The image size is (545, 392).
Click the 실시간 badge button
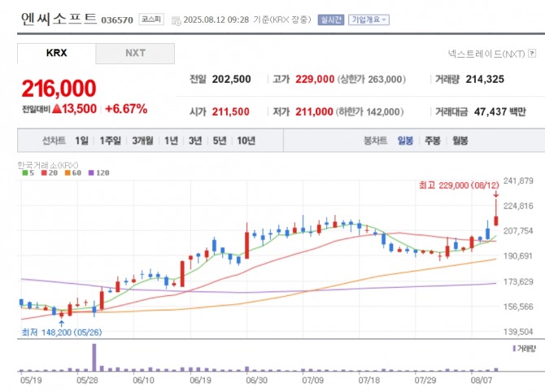[331, 20]
